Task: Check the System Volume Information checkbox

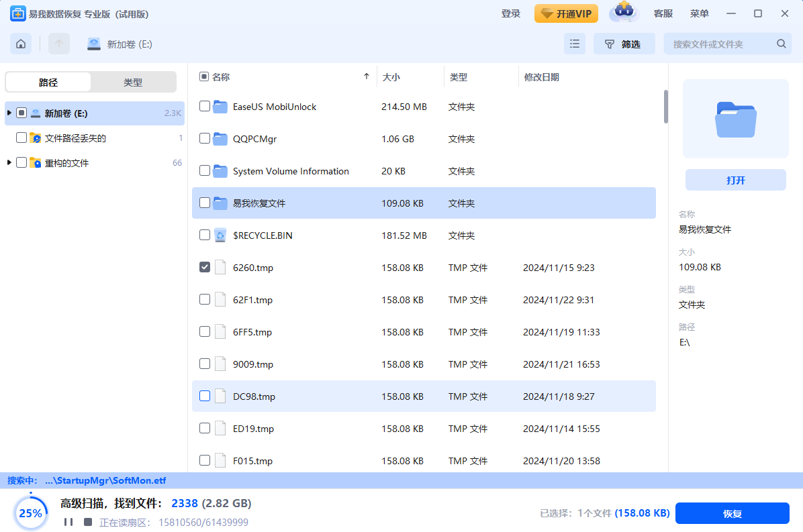Action: point(204,170)
